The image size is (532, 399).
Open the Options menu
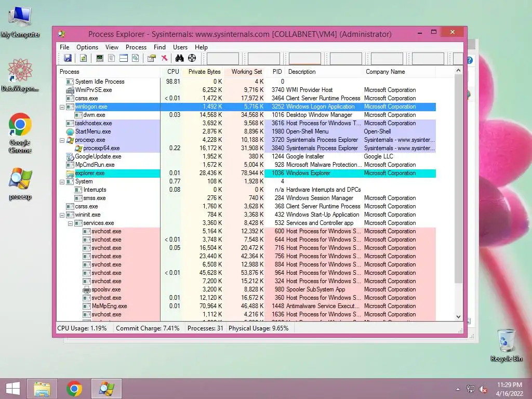click(x=87, y=47)
